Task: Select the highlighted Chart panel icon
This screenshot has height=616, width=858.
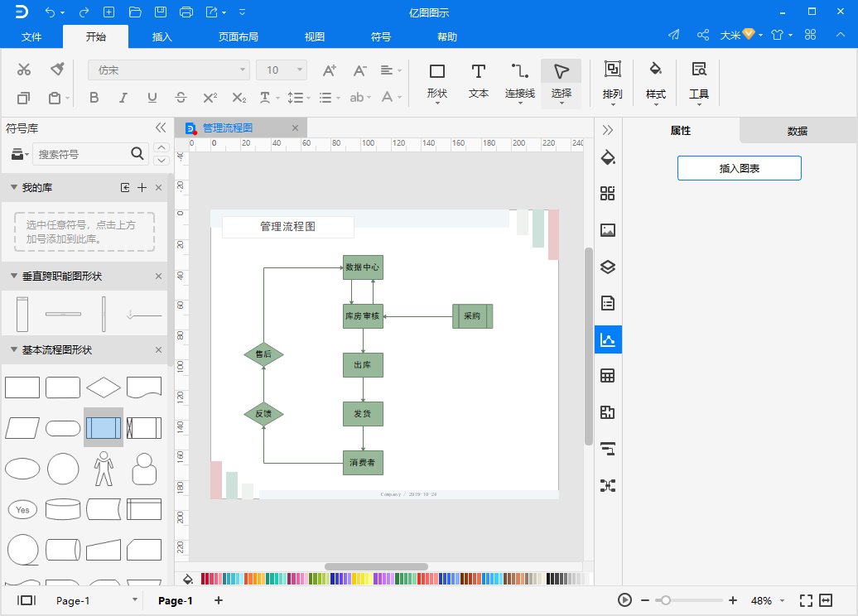Action: tap(608, 339)
